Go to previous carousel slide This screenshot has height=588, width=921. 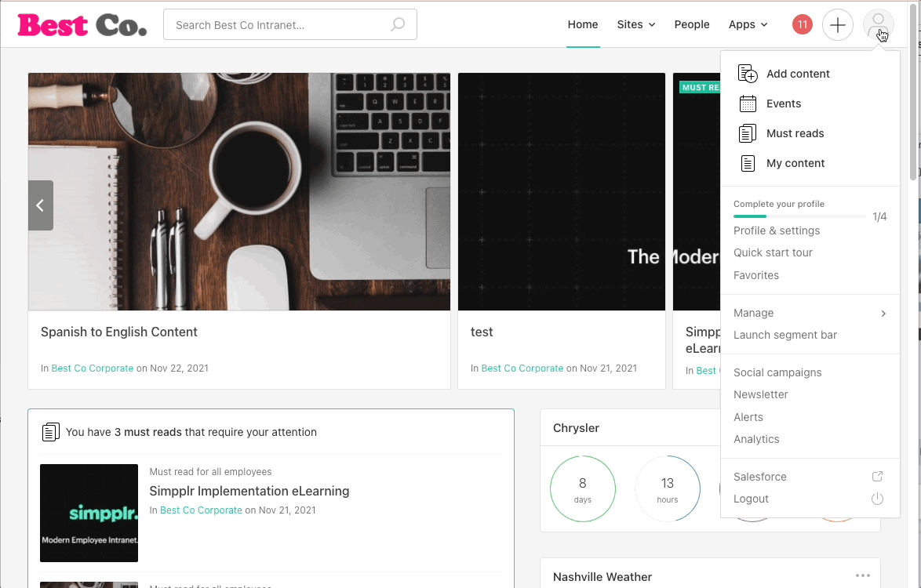41,205
